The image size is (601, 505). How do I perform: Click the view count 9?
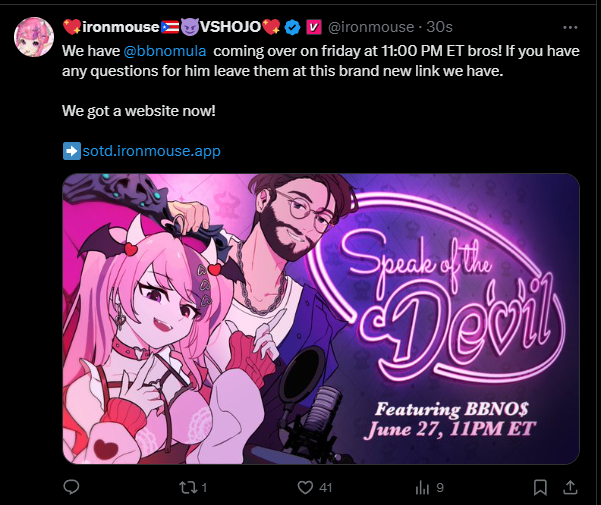click(x=440, y=488)
